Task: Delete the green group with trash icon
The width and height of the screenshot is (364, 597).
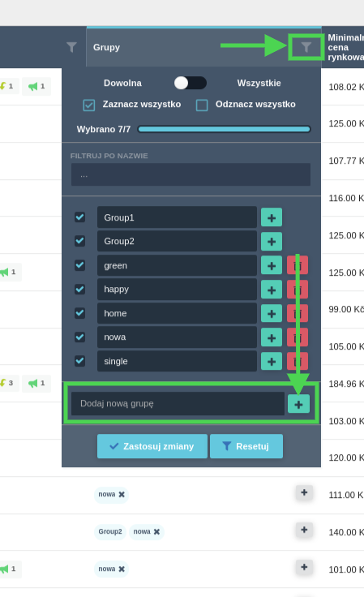Action: (297, 265)
